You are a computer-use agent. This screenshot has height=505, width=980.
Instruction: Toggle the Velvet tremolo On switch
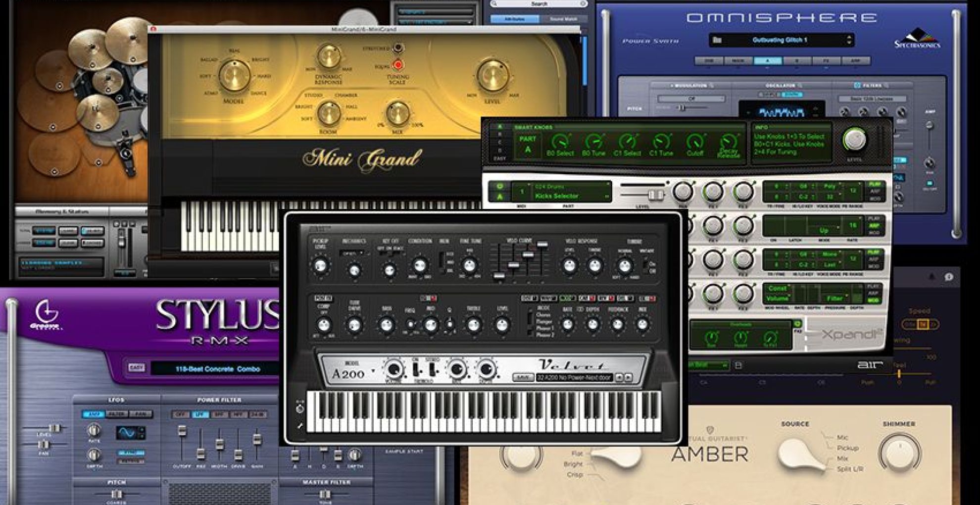point(417,369)
